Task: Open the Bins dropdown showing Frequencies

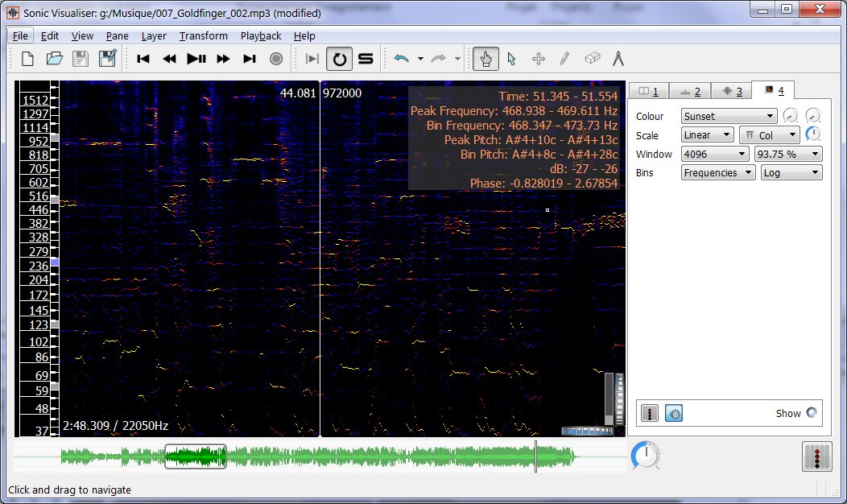Action: point(718,173)
